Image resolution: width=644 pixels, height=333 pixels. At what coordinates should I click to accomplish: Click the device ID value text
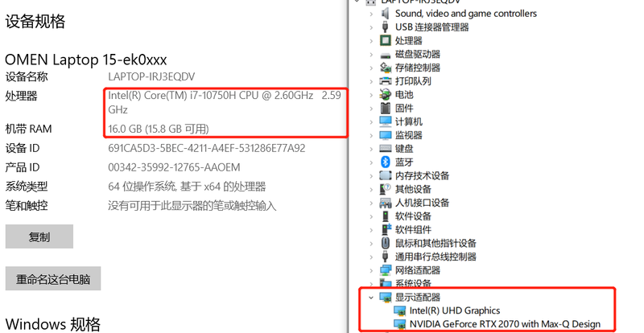[207, 148]
